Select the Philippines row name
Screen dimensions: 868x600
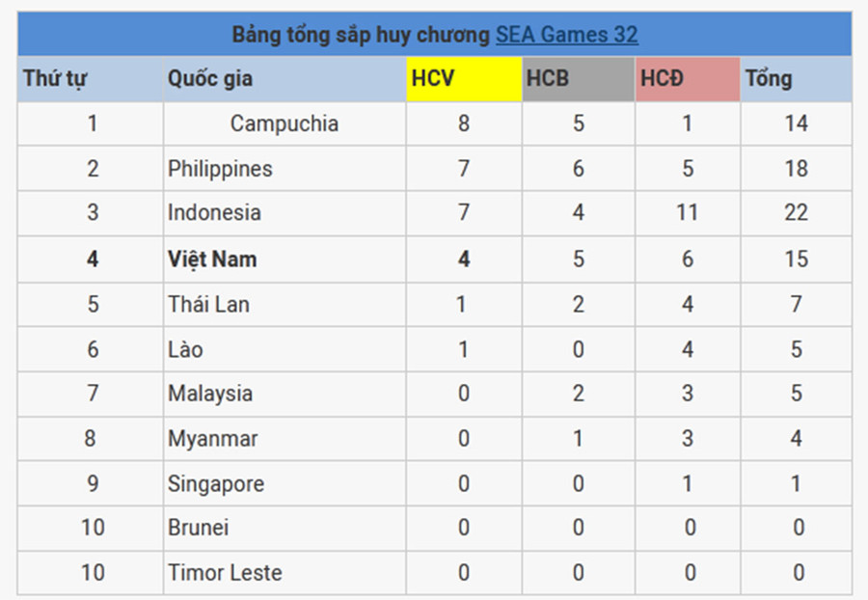click(x=220, y=169)
